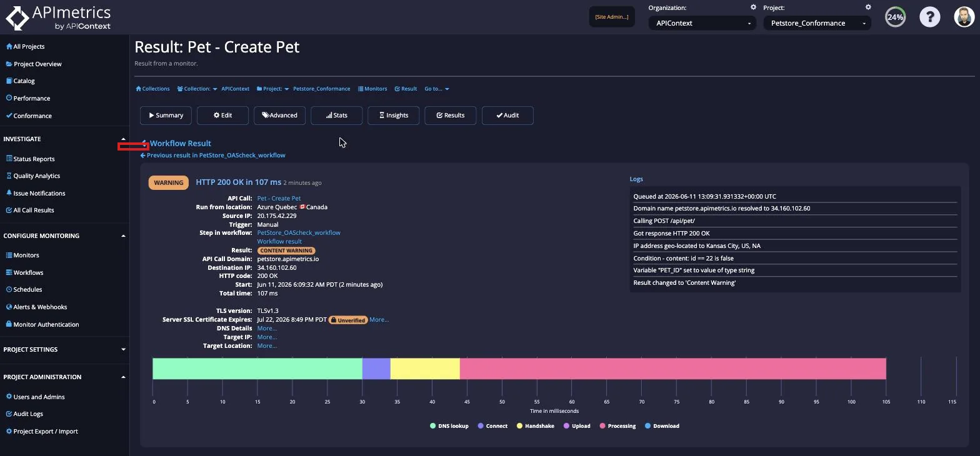Switch to the Advanced tab
980x456 pixels.
tap(279, 115)
